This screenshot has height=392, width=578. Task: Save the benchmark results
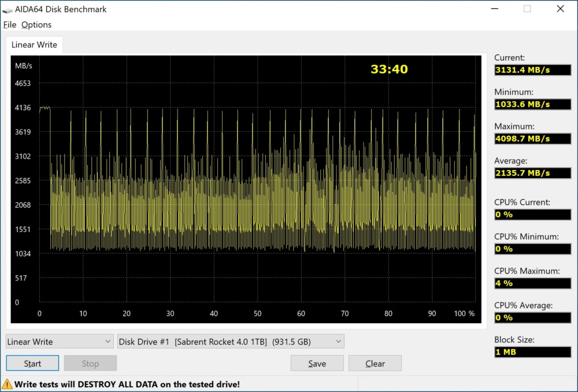(317, 363)
